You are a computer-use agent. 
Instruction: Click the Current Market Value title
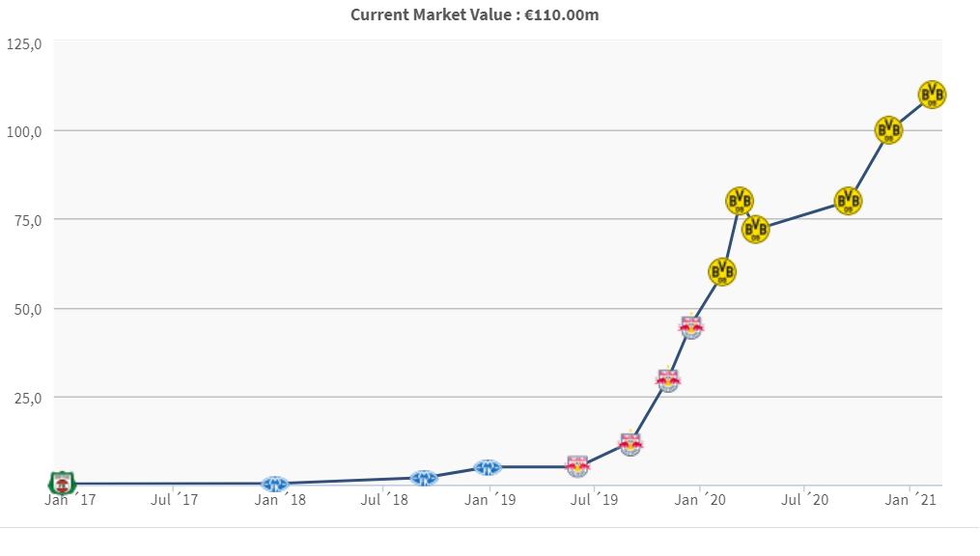tap(474, 14)
